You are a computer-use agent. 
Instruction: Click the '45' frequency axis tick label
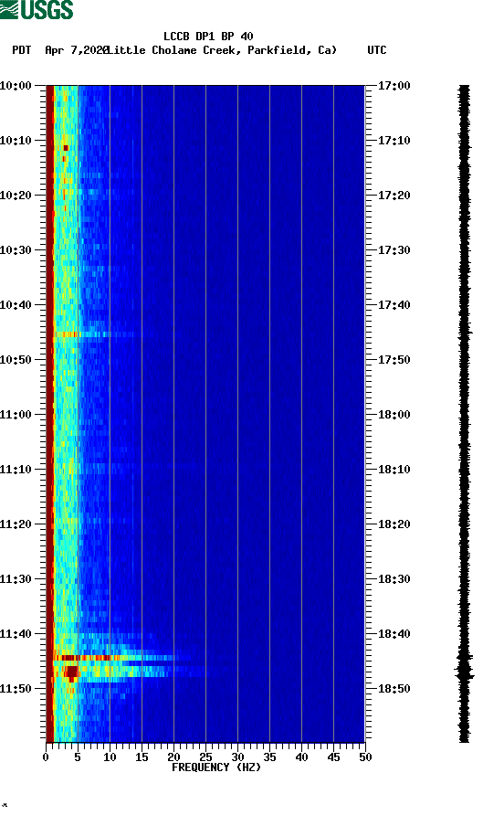pos(333,757)
